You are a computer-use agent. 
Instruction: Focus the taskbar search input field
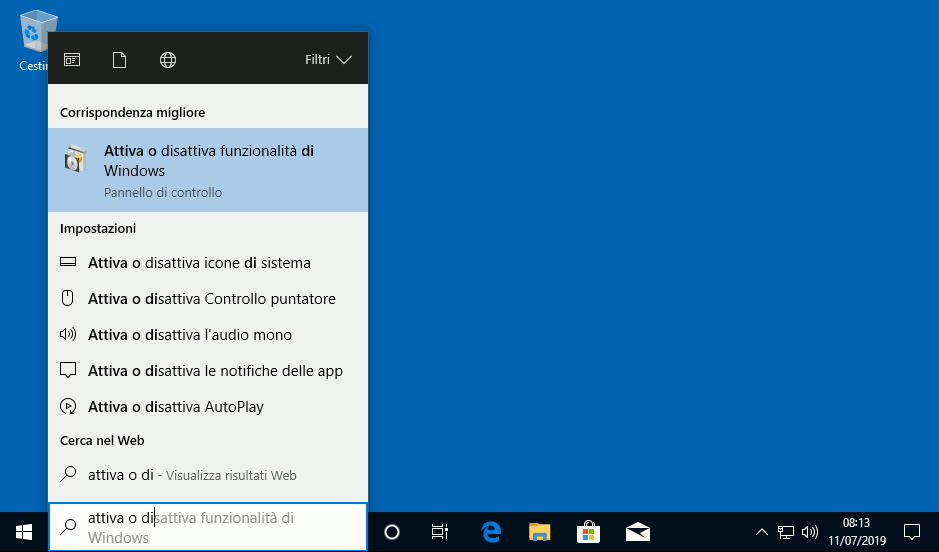[x=208, y=527]
